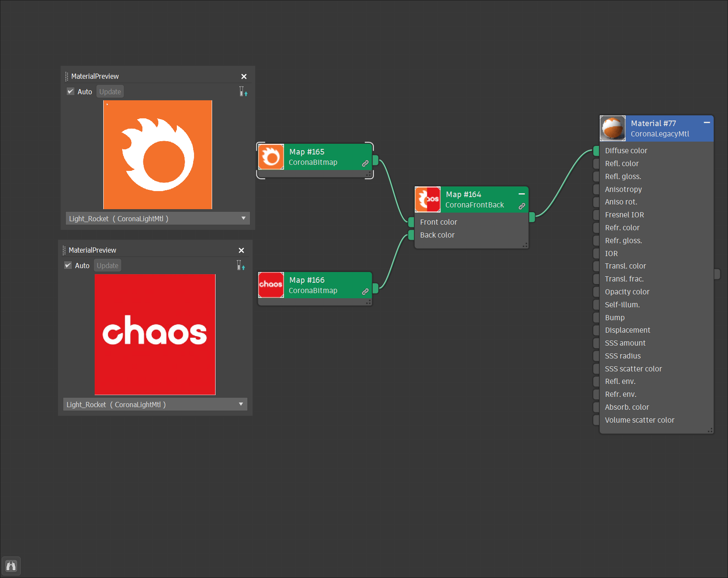Viewport: 728px width, 578px height.
Task: Click Displacement input socket
Action: click(x=596, y=330)
